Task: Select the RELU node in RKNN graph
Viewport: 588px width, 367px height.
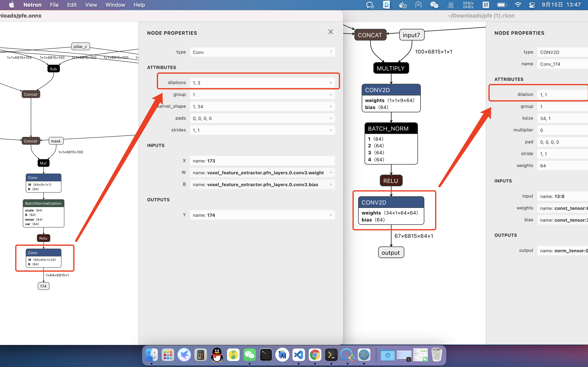Action: click(x=391, y=181)
